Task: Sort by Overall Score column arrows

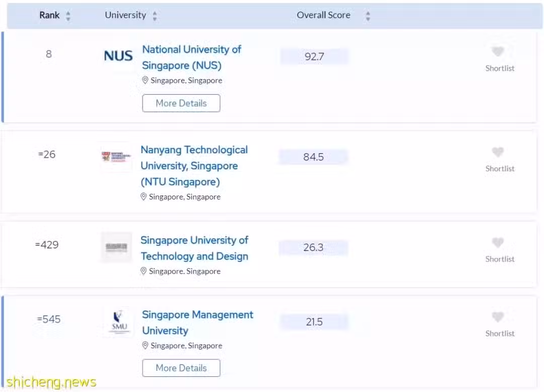Action: coord(368,16)
